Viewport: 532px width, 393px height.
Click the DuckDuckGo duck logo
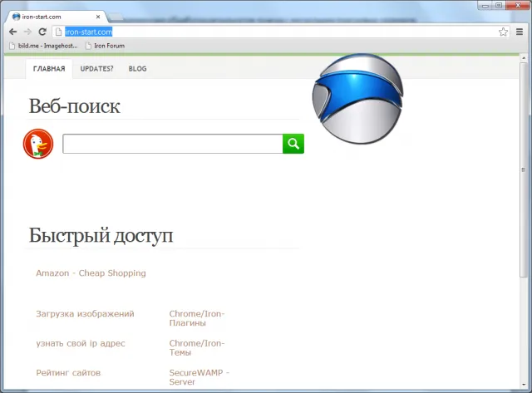pos(38,144)
